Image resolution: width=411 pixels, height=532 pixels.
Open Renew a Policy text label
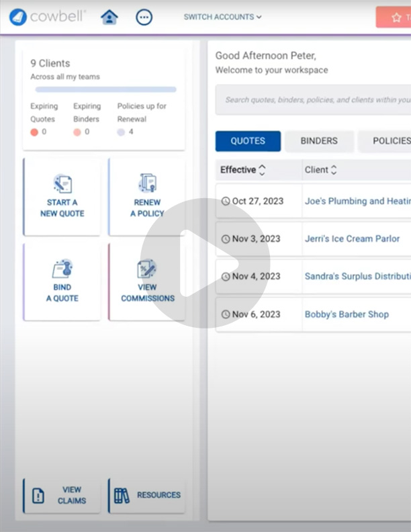147,208
